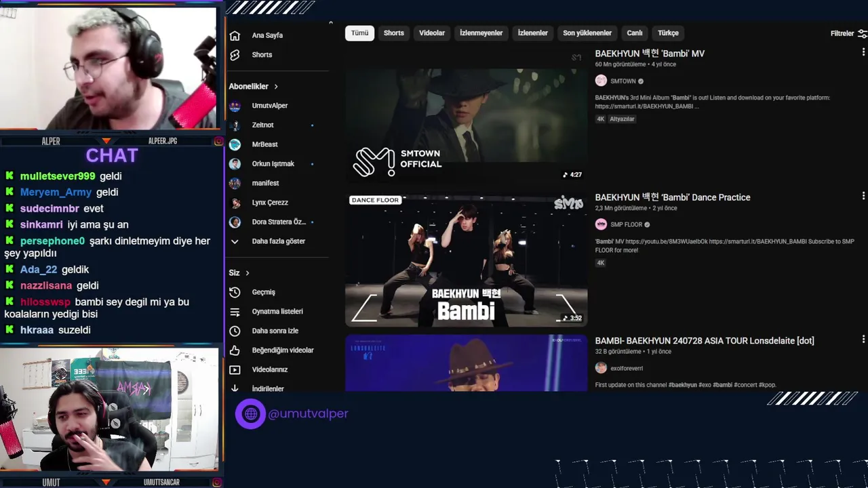Open BAEKHYUN 'Bambi' Dance Practice title

coord(673,197)
